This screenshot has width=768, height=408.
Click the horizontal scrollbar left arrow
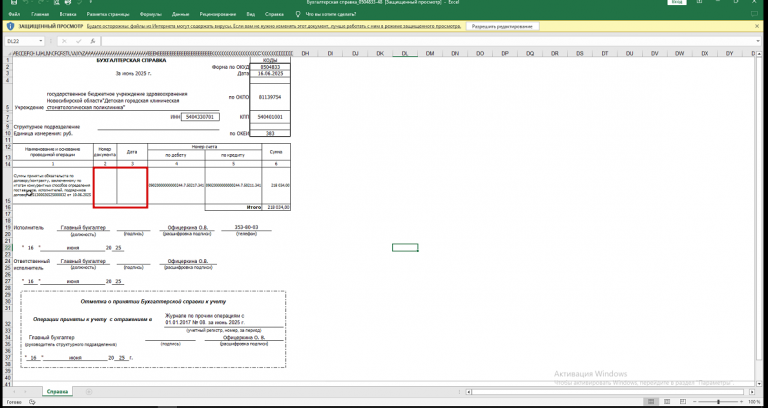[469, 392]
